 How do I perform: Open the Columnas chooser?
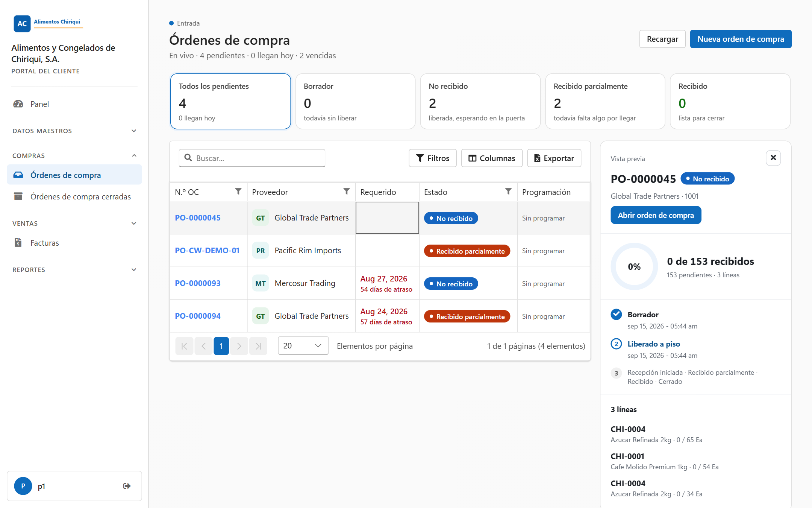click(x=492, y=158)
